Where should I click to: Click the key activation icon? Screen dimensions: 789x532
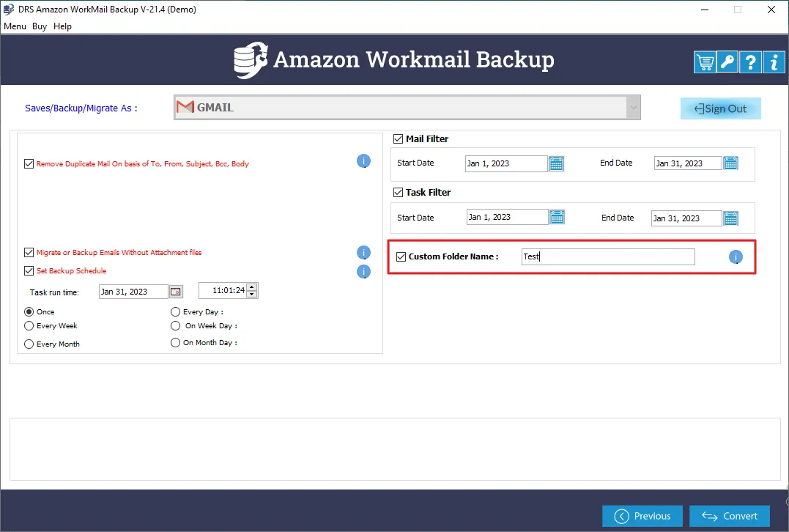[x=727, y=62]
